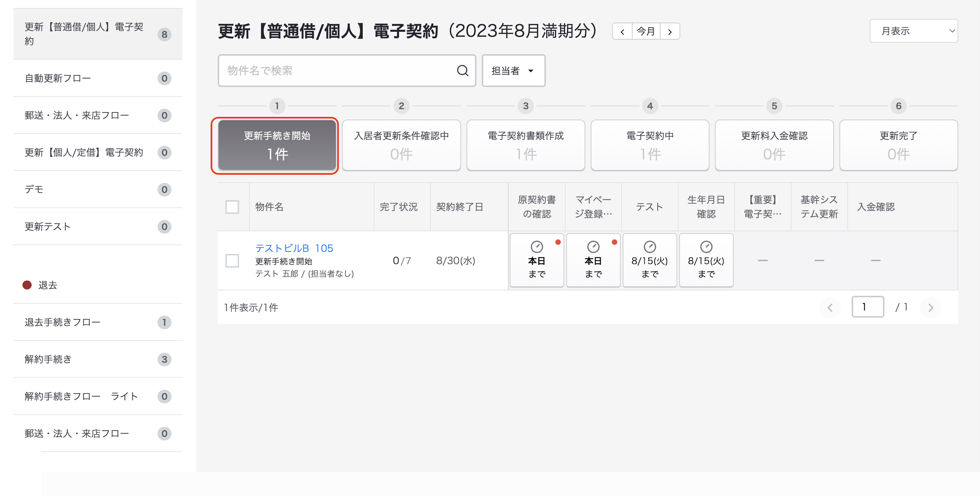
Task: Click the 0/7 completion status value
Action: click(402, 261)
